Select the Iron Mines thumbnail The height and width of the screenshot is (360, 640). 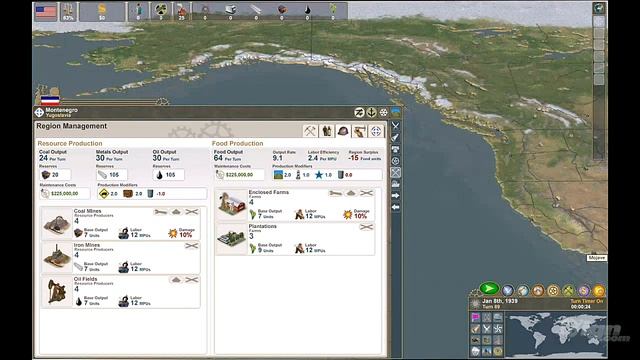point(57,257)
